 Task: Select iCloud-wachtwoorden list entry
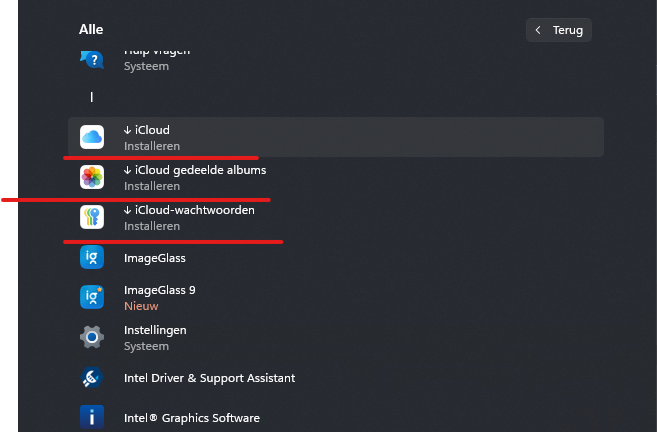click(x=336, y=217)
